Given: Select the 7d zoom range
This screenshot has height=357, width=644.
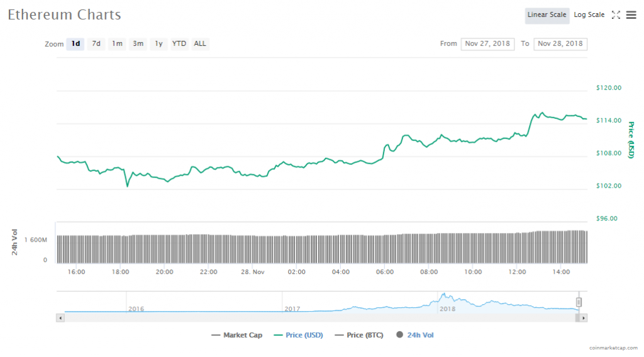Looking at the screenshot, I should click(96, 44).
